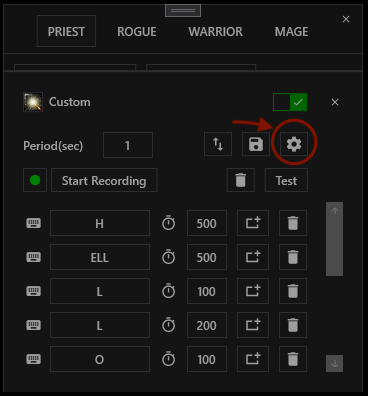Click the green record indicator button
Screen dimensions: 368x396
pos(35,180)
